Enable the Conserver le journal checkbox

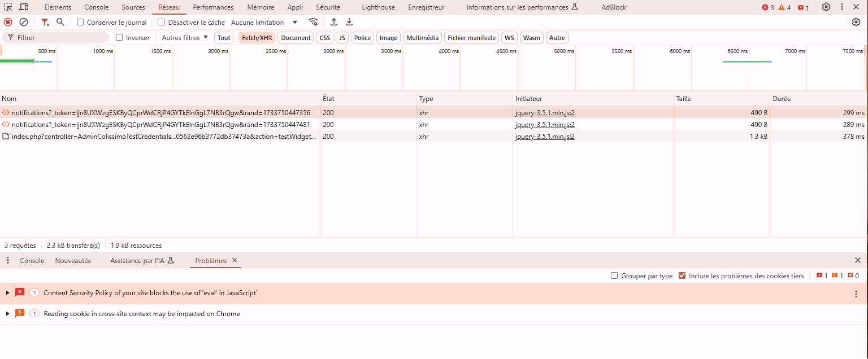coord(80,23)
